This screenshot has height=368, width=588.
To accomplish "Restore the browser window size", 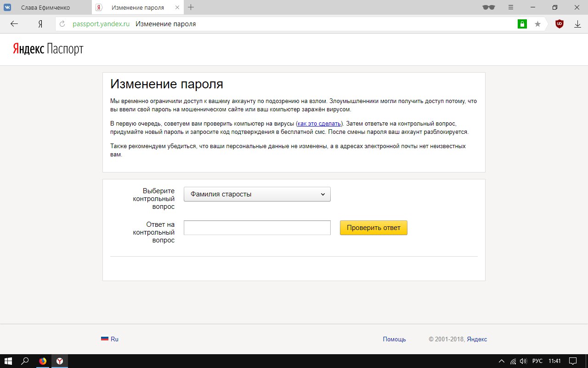I will (555, 7).
